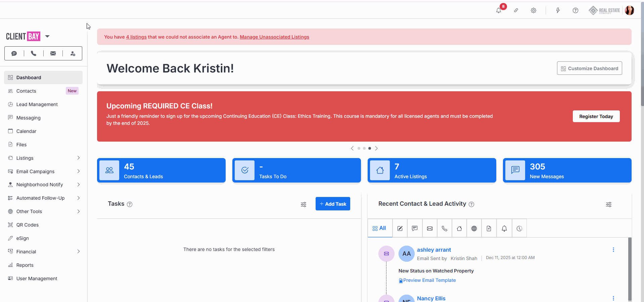Open Tasks filter settings icon
This screenshot has width=644, height=302.
point(304,204)
